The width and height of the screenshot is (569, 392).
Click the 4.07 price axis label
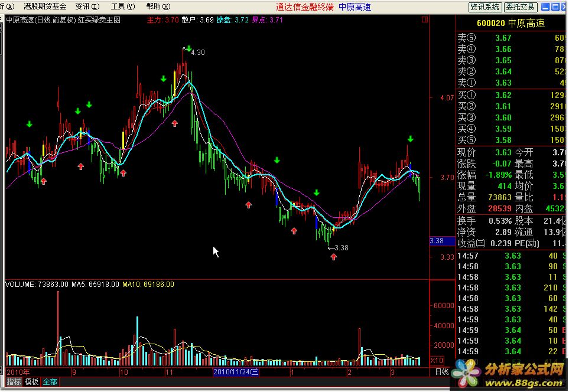click(447, 98)
